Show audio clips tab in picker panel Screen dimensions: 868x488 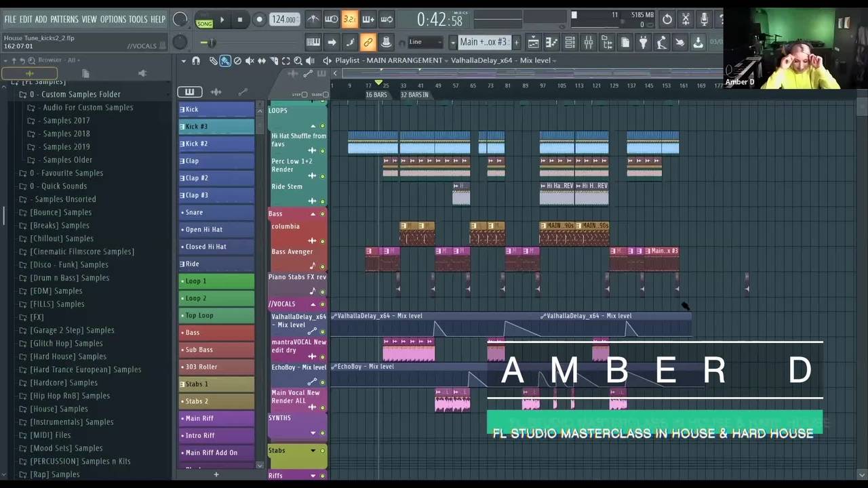(x=216, y=92)
